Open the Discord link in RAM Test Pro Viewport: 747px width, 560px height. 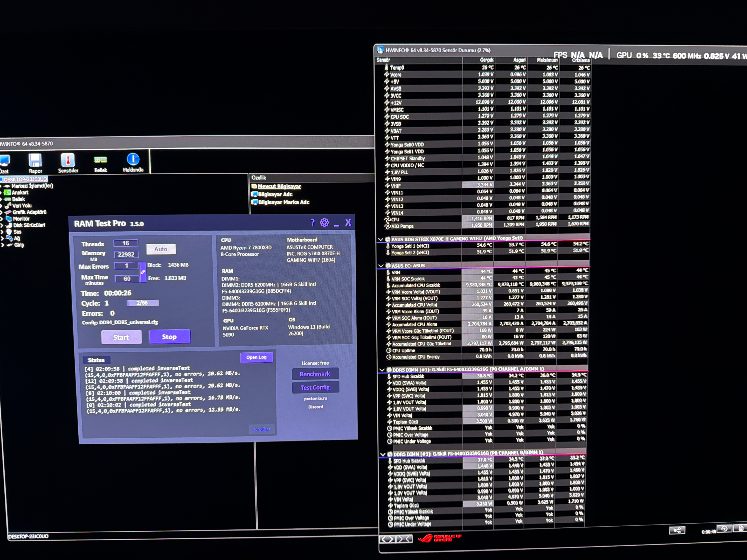pos(315,407)
